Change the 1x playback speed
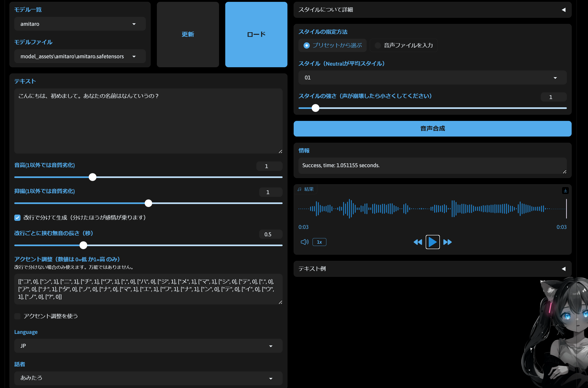Image resolution: width=588 pixels, height=388 pixels. pos(319,242)
